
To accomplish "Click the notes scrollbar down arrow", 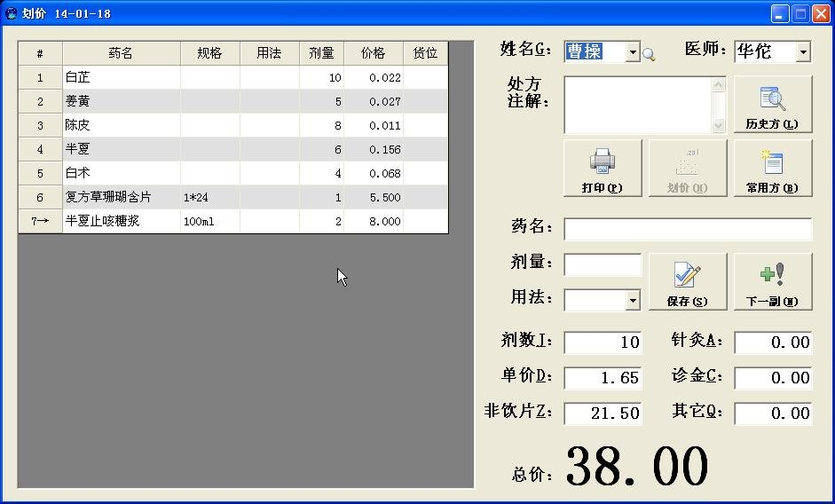I will click(719, 126).
